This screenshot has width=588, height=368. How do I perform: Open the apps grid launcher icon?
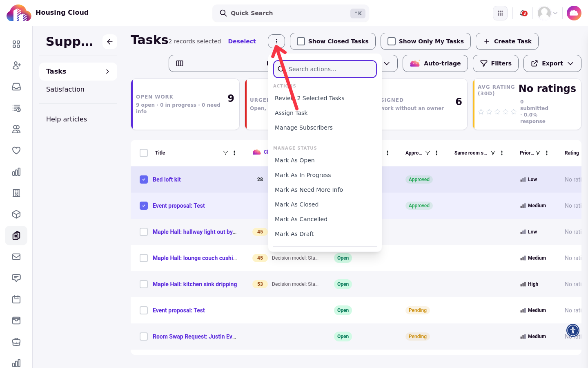click(x=500, y=13)
